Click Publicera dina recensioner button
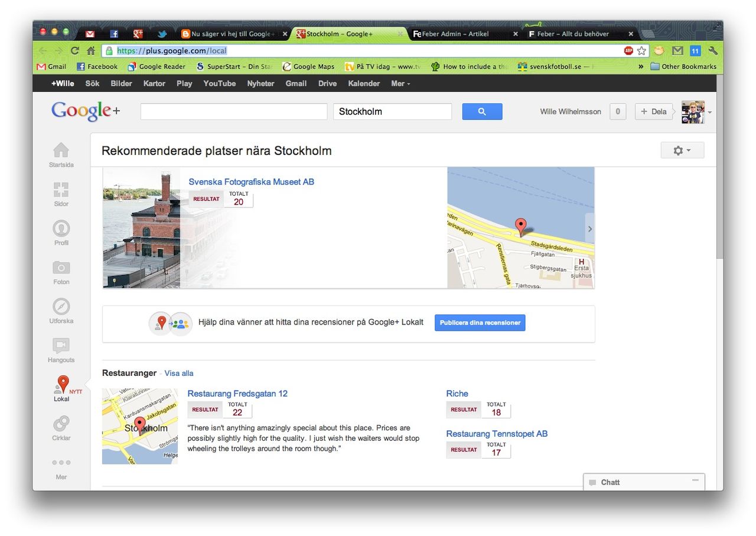The width and height of the screenshot is (756, 536). [480, 323]
